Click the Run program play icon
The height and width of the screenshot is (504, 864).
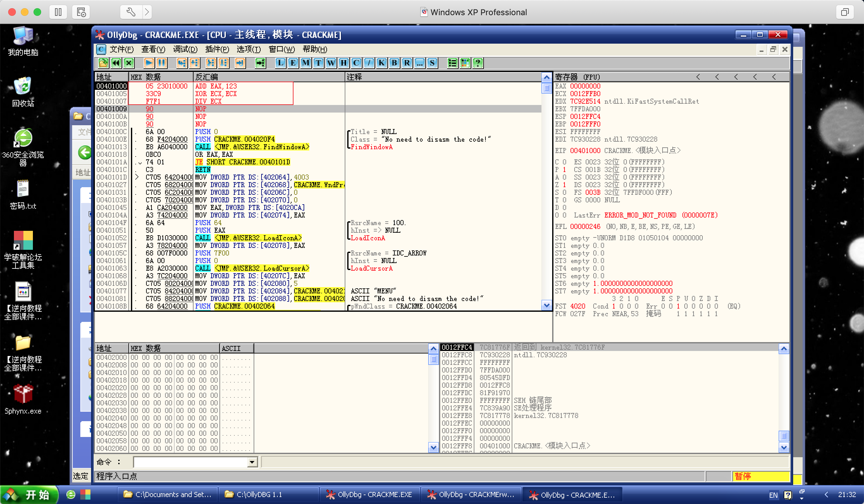point(149,63)
